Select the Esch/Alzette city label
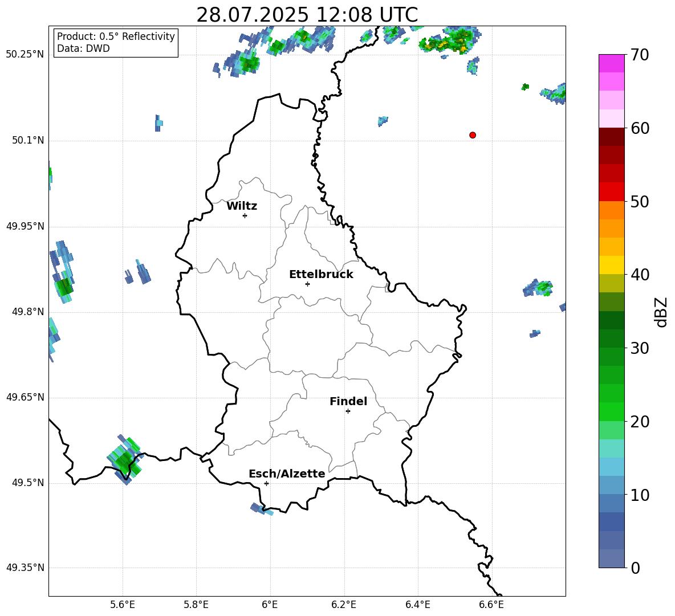The image size is (675, 616). (x=287, y=474)
